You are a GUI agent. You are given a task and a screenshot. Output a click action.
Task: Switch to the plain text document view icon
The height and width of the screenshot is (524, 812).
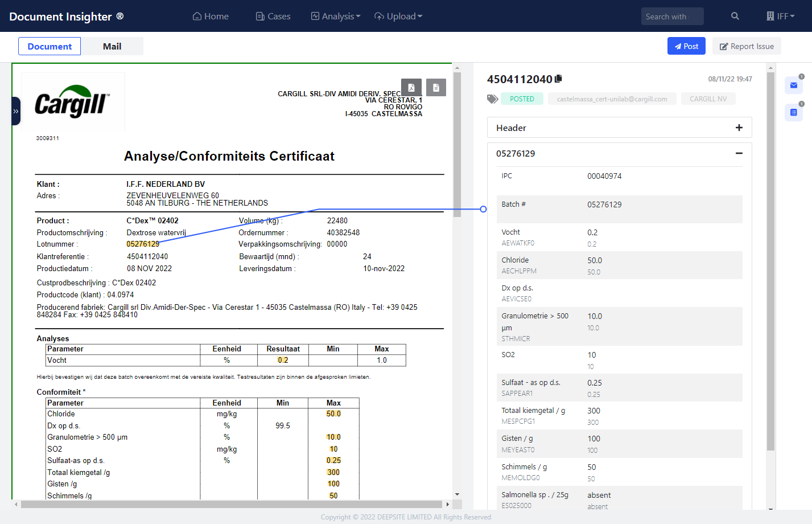(x=436, y=88)
